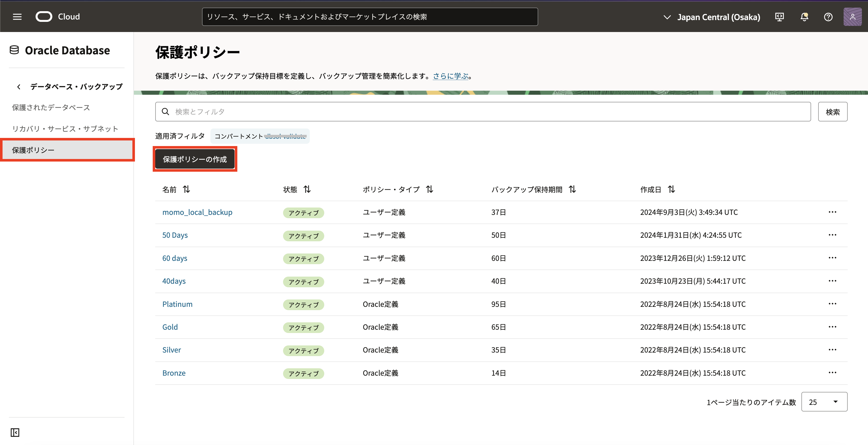Open the Cloud Shell developer tools icon

tap(779, 17)
